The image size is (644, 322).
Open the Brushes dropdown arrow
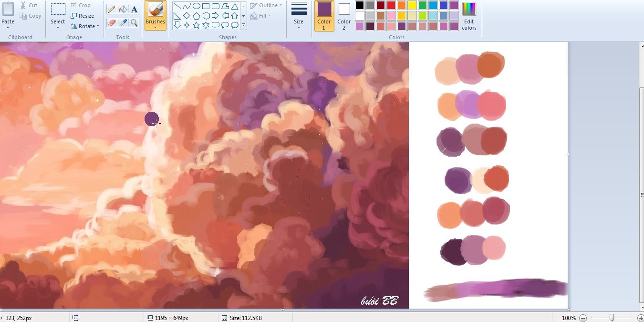click(x=155, y=27)
